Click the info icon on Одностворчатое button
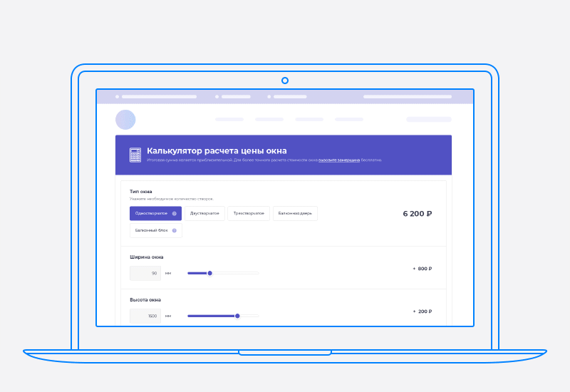 point(175,213)
